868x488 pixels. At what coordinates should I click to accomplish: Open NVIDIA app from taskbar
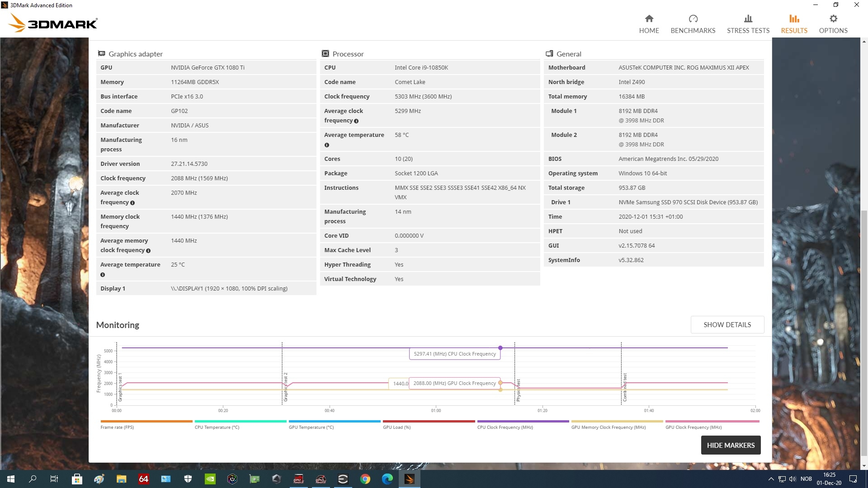[x=210, y=479]
